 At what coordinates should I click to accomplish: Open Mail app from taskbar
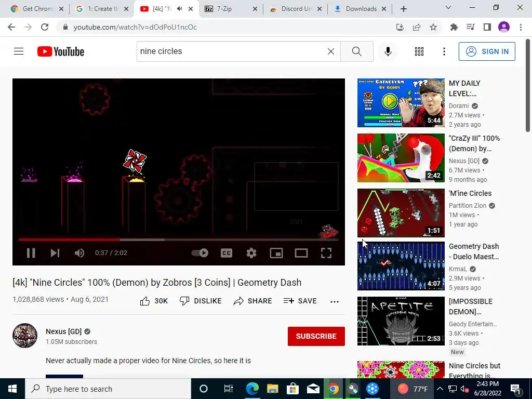(313, 389)
